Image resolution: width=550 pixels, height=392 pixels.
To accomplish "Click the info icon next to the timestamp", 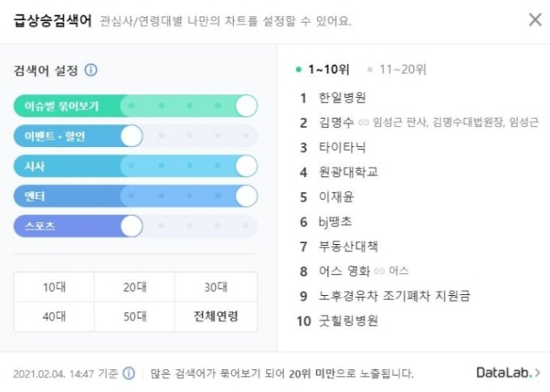I will (x=129, y=373).
